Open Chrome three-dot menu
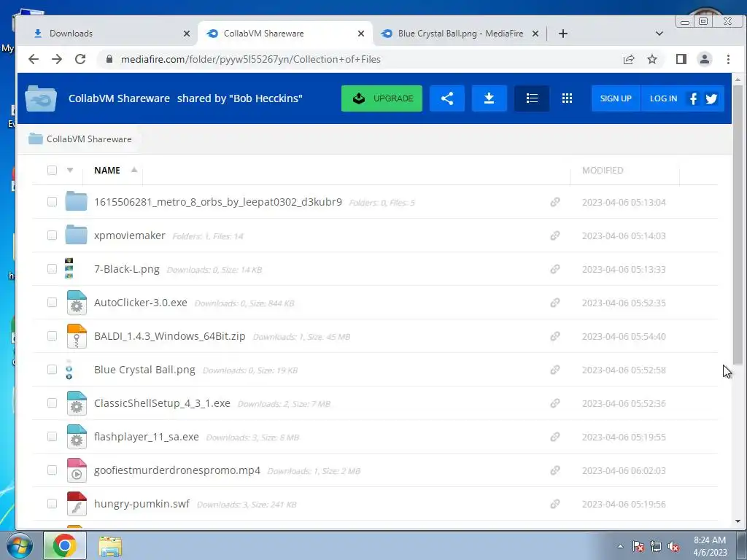Image resolution: width=747 pixels, height=560 pixels. (x=729, y=59)
